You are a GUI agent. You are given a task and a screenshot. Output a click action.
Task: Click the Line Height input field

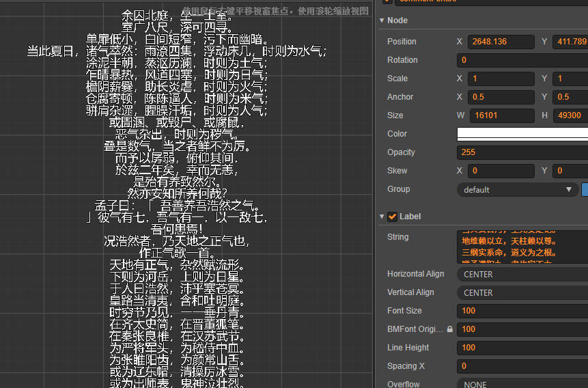click(522, 348)
